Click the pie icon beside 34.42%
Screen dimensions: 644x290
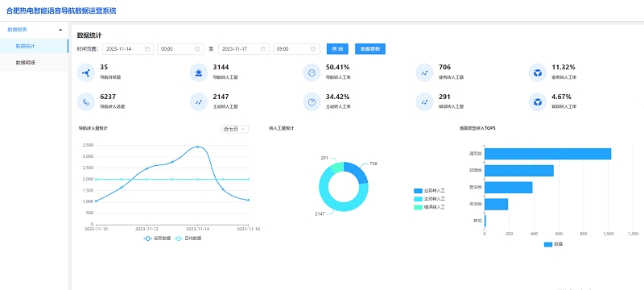click(312, 102)
